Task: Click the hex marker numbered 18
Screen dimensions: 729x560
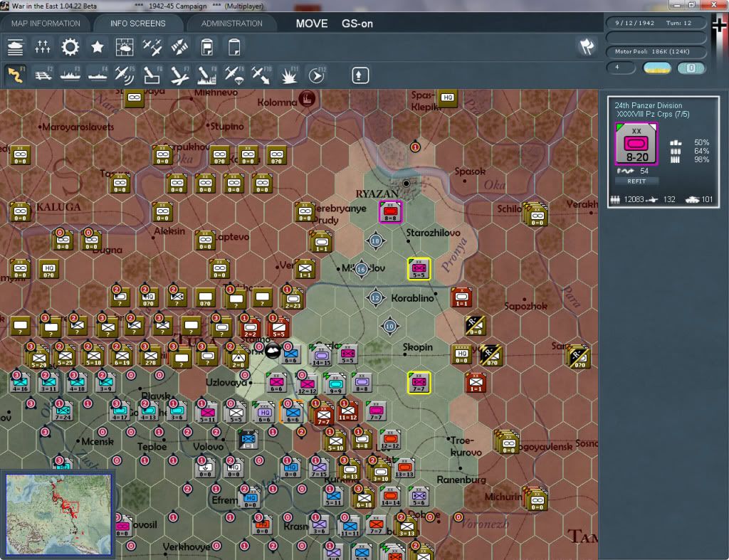Action: [x=376, y=241]
